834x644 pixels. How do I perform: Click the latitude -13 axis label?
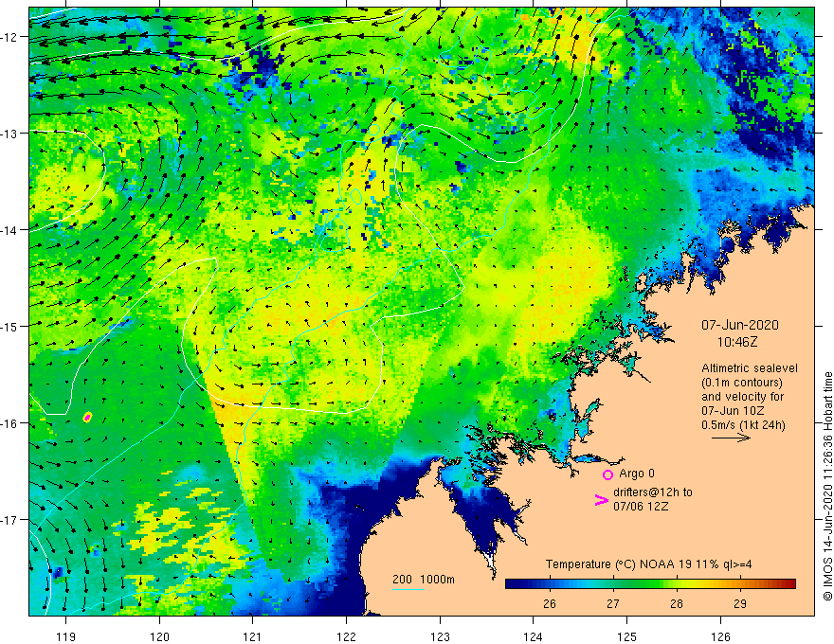click(x=9, y=134)
